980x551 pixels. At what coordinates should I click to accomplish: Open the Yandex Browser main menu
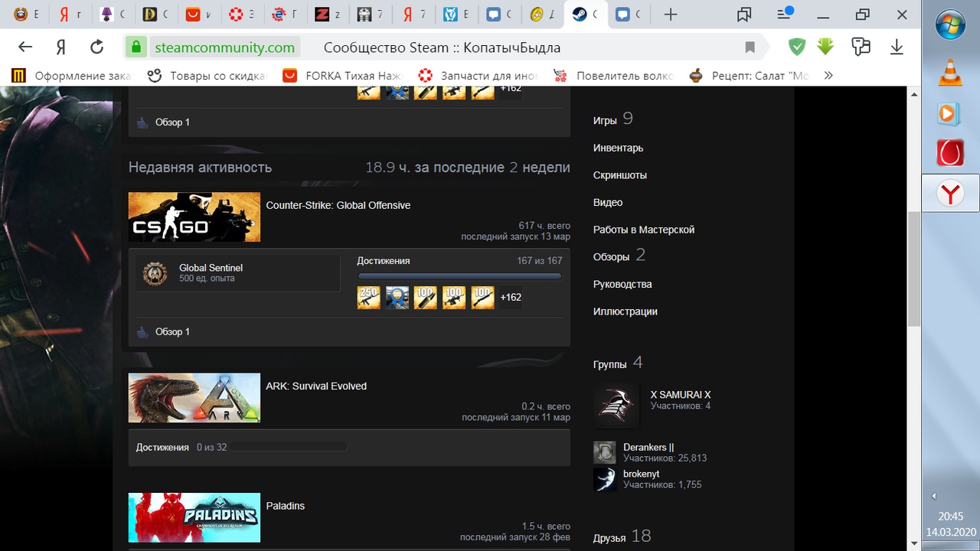coord(783,15)
